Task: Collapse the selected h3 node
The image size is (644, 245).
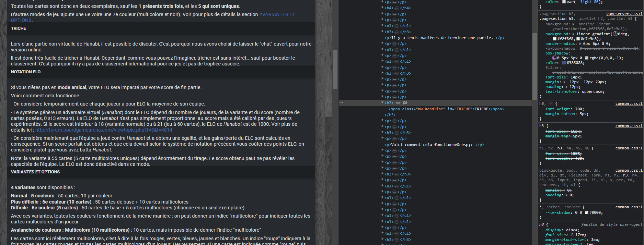Action: [x=382, y=102]
